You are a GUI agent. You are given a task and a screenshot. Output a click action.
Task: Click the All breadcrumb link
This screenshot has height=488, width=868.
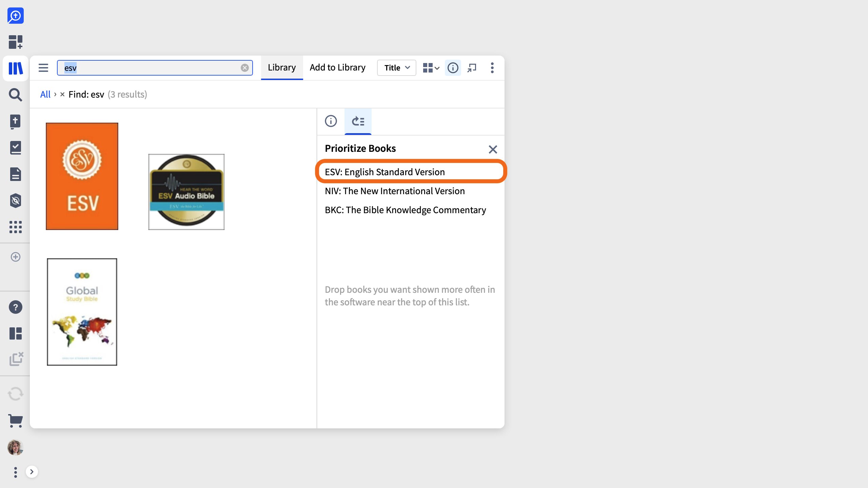[x=45, y=94]
